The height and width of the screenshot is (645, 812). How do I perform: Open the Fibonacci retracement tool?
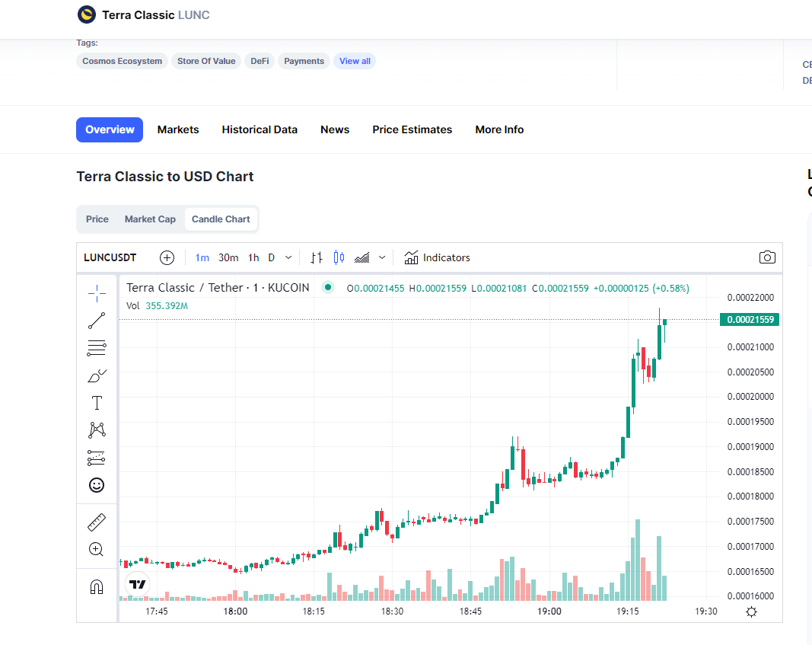tap(97, 348)
